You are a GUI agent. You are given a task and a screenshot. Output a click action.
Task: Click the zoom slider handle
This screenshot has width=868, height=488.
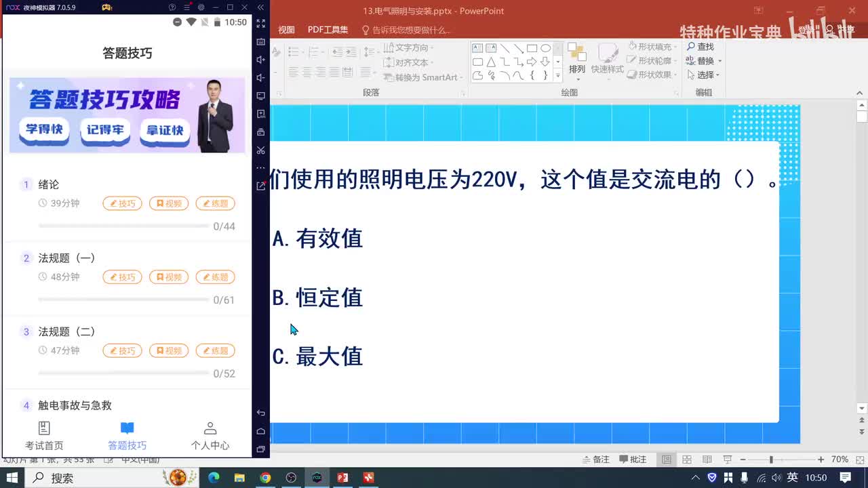[771, 460]
